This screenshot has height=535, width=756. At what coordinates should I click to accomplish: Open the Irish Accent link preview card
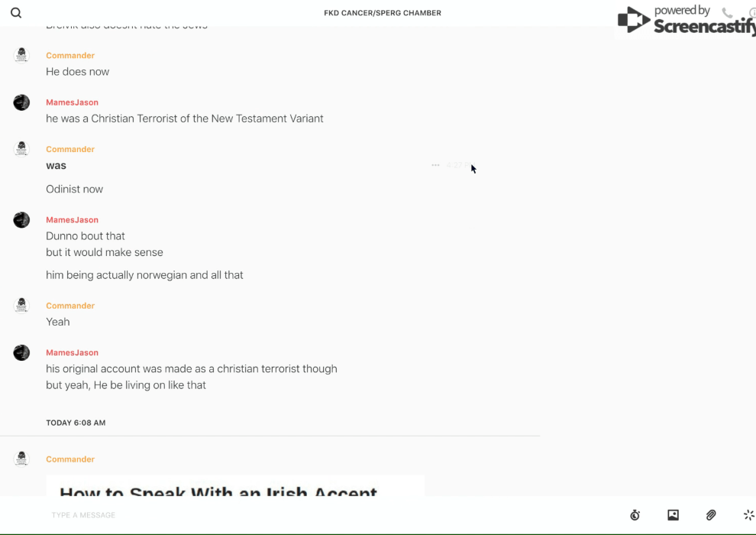235,486
